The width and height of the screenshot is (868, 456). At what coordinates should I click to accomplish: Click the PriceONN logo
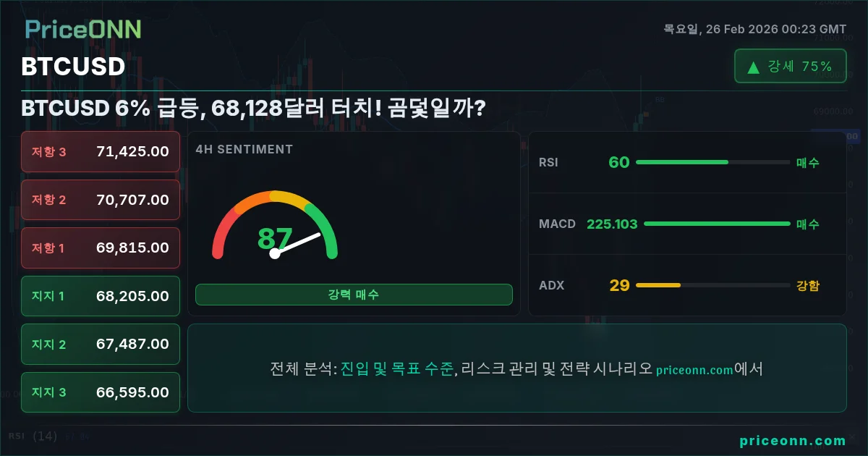click(83, 29)
